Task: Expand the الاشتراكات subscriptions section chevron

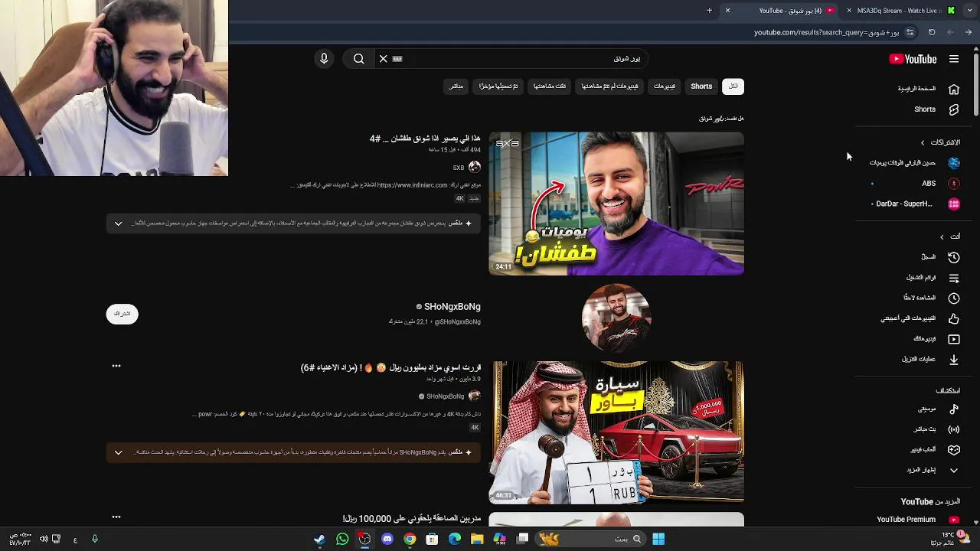Action: pyautogui.click(x=923, y=142)
